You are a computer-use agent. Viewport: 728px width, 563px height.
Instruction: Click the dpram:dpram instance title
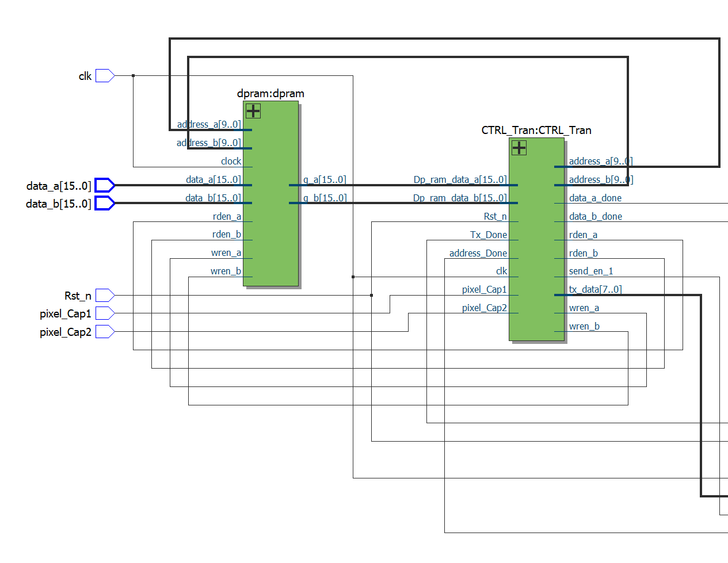[x=270, y=94]
